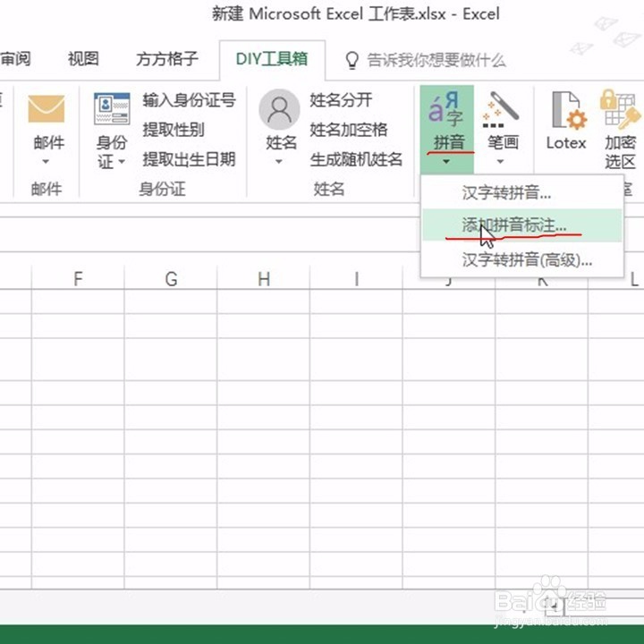Screen dimensions: 644x644
Task: Click 提取出生日期 button
Action: 189,159
